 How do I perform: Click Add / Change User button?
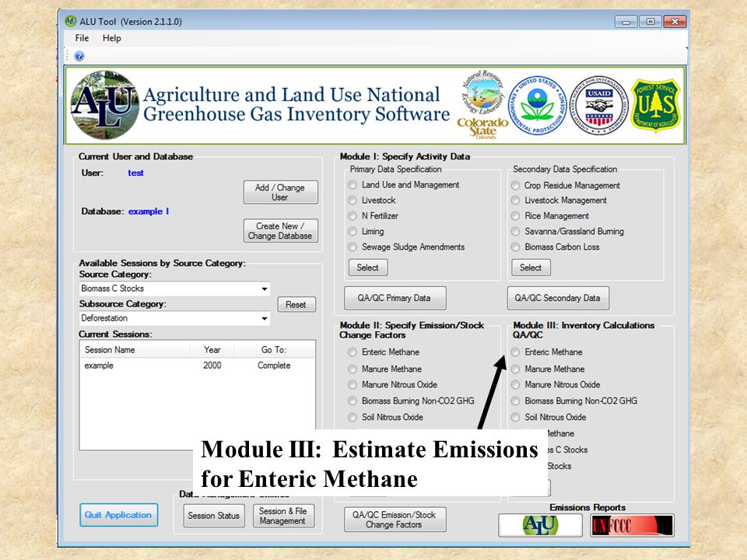pos(281,192)
